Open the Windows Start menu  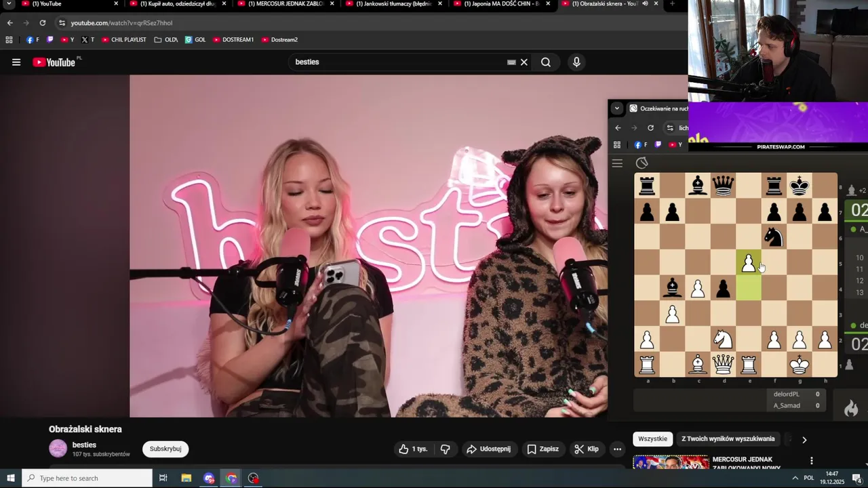pyautogui.click(x=10, y=479)
